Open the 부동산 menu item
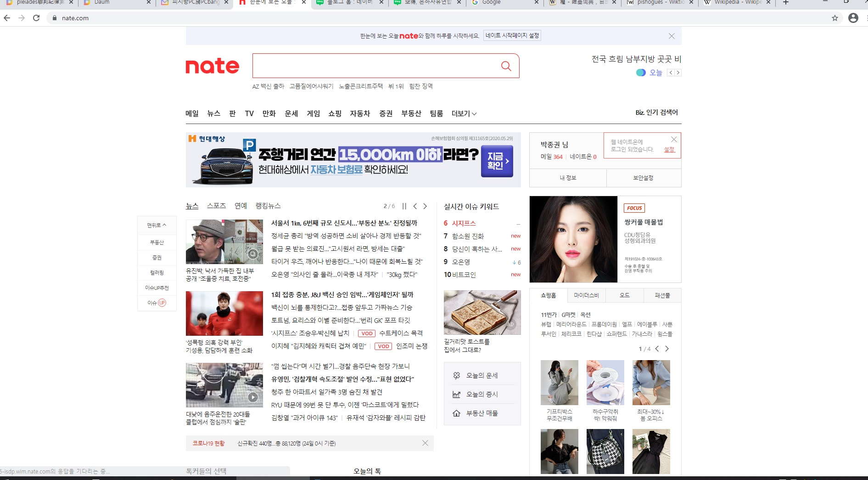The height and width of the screenshot is (480, 868). pyautogui.click(x=411, y=113)
